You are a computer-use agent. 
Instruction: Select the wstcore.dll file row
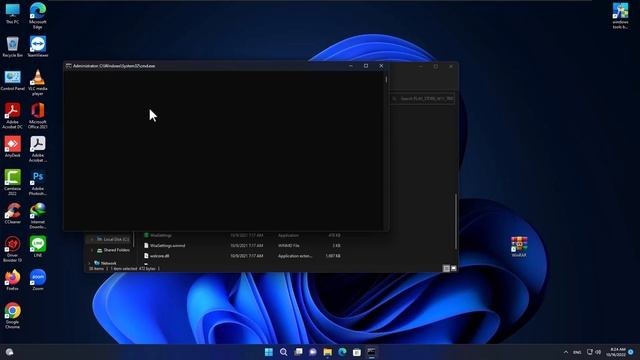pos(242,256)
